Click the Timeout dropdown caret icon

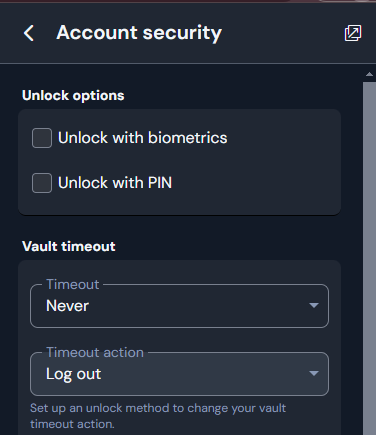314,305
